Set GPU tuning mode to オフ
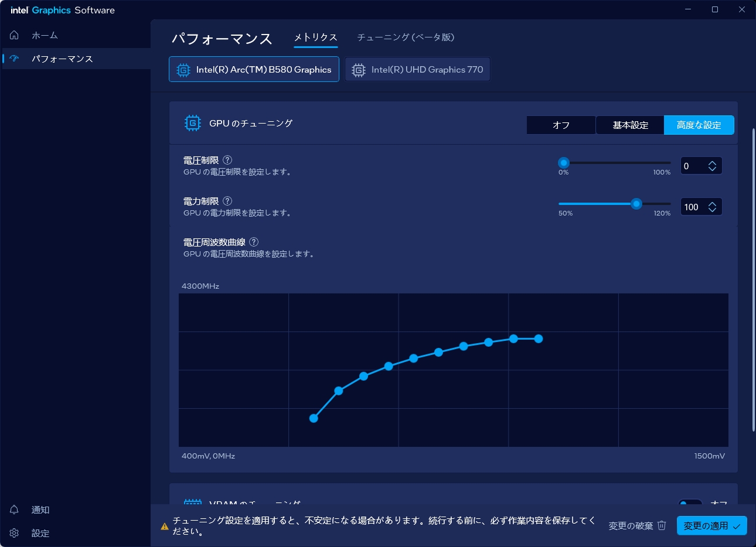The height and width of the screenshot is (547, 756). [561, 125]
